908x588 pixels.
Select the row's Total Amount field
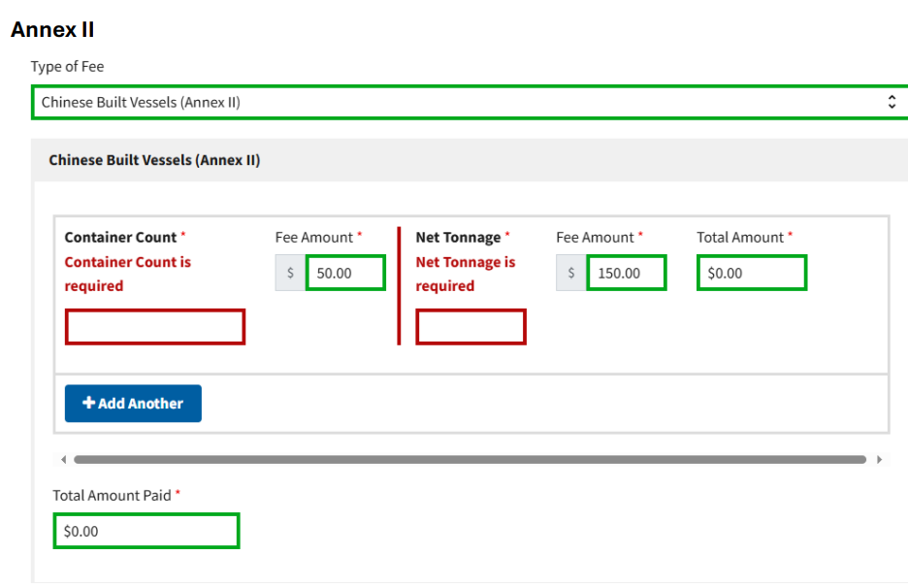(752, 273)
